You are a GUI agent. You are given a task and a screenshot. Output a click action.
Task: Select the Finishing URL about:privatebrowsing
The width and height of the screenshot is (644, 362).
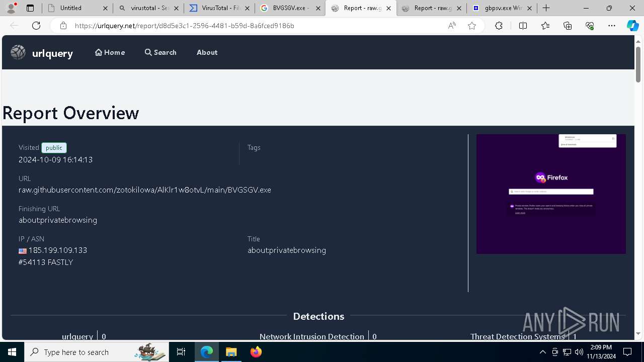(58, 220)
